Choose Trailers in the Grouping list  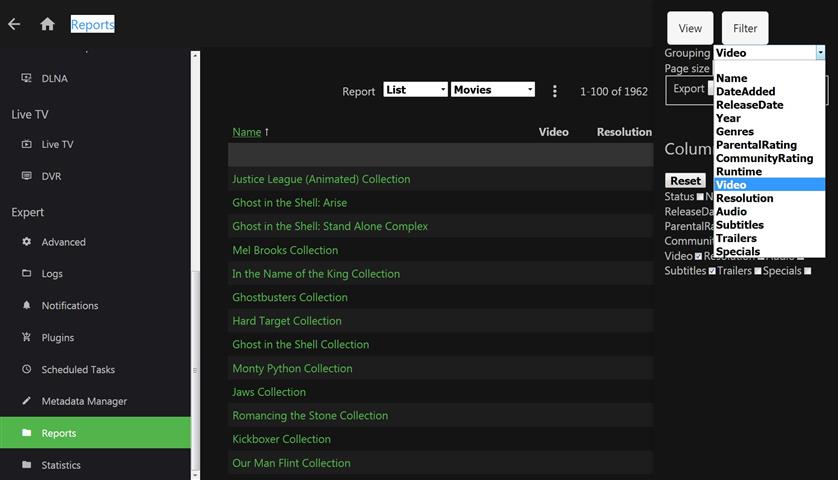(x=769, y=238)
